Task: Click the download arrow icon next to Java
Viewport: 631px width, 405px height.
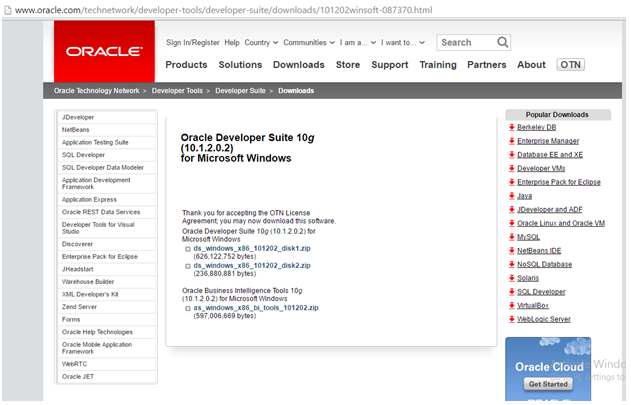Action: click(512, 196)
